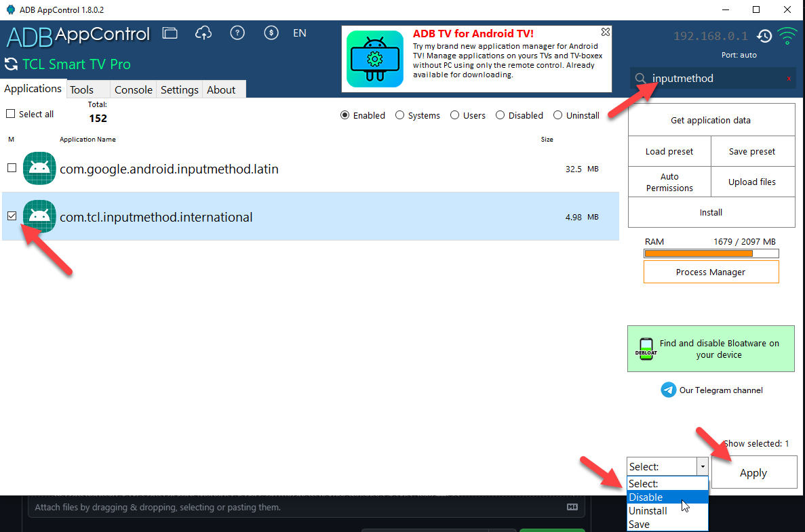Screen dimensions: 805x532
Task: Switch to the Console tab
Action: (x=133, y=89)
